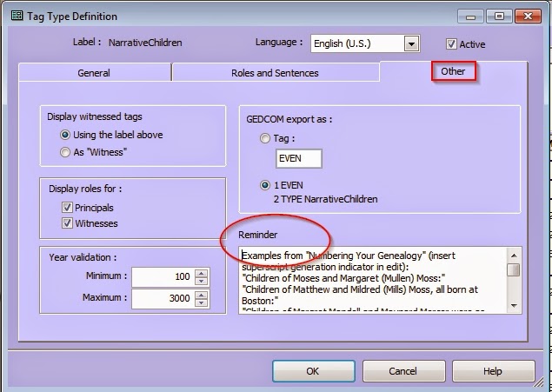Choose the 1 EVEN radio button
The width and height of the screenshot is (552, 392).
click(x=265, y=185)
